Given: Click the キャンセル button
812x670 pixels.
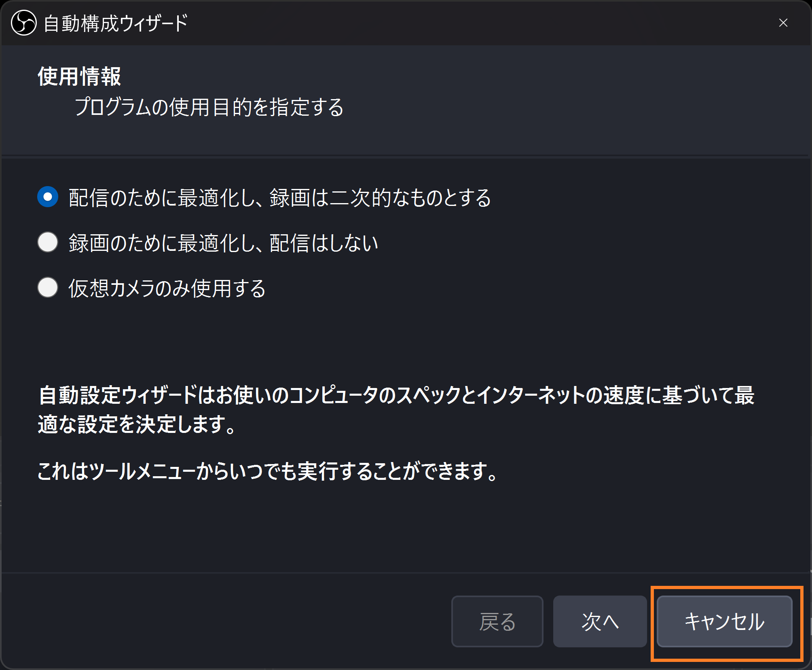Looking at the screenshot, I should point(724,621).
